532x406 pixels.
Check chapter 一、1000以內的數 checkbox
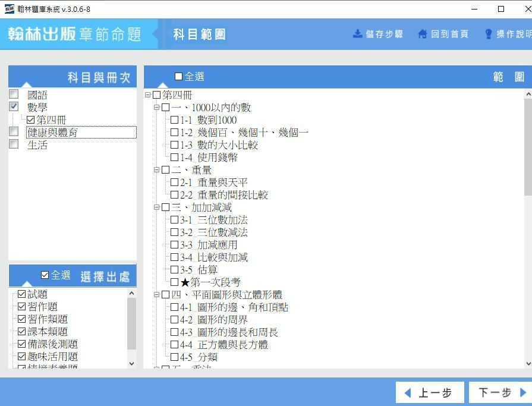166,108
